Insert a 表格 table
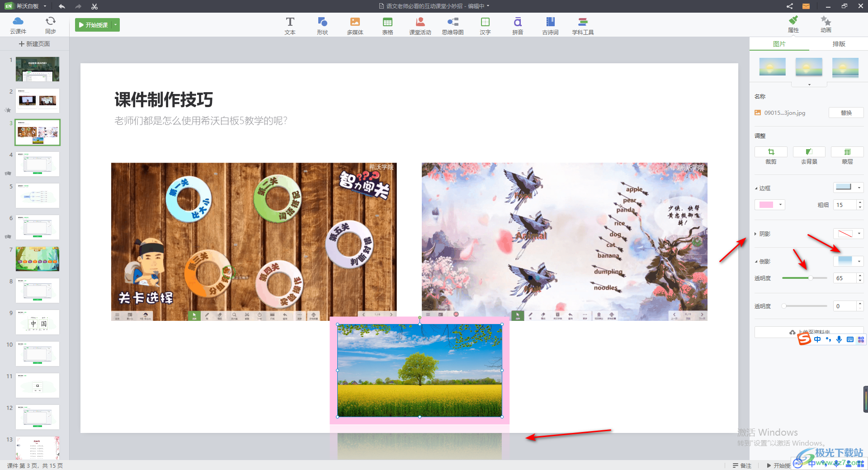 [x=387, y=26]
